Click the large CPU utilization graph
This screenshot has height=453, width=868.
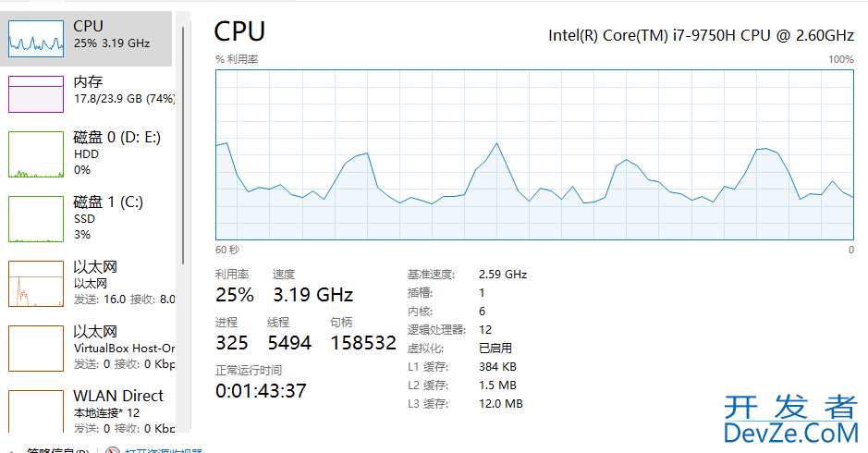534,153
